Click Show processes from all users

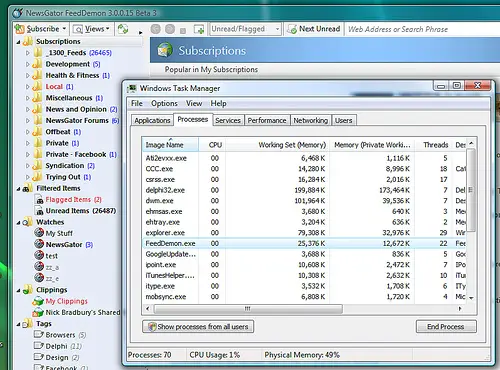click(x=198, y=327)
